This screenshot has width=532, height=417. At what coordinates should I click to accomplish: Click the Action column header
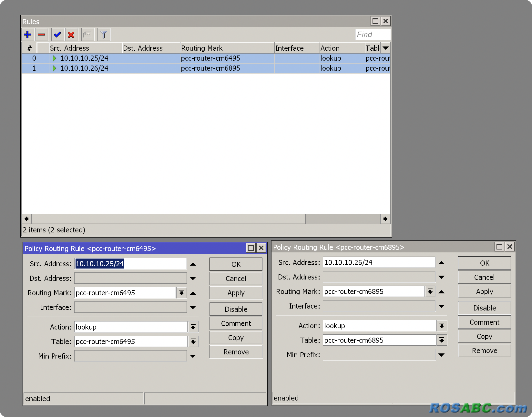[342, 48]
